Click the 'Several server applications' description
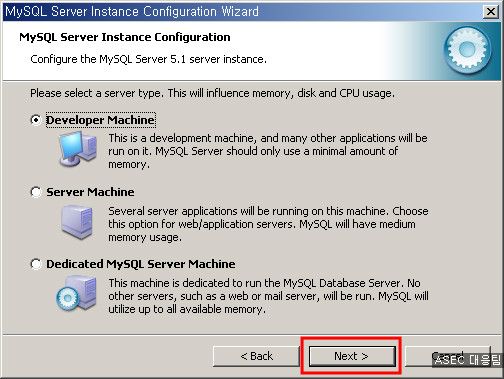 click(x=268, y=224)
